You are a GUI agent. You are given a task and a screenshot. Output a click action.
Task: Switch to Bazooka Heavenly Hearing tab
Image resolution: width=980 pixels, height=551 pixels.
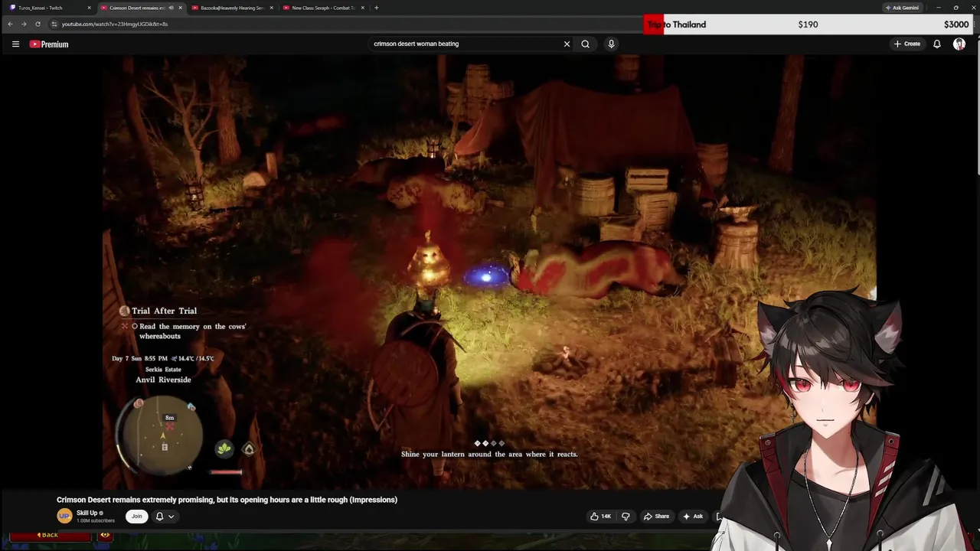[x=232, y=8]
